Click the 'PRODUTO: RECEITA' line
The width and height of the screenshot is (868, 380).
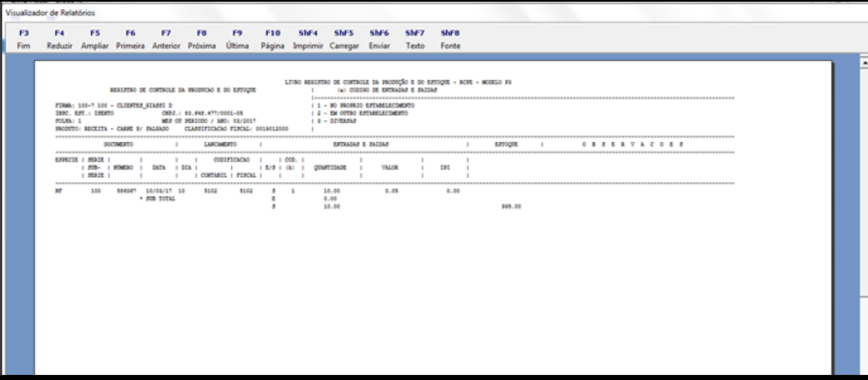point(172,128)
